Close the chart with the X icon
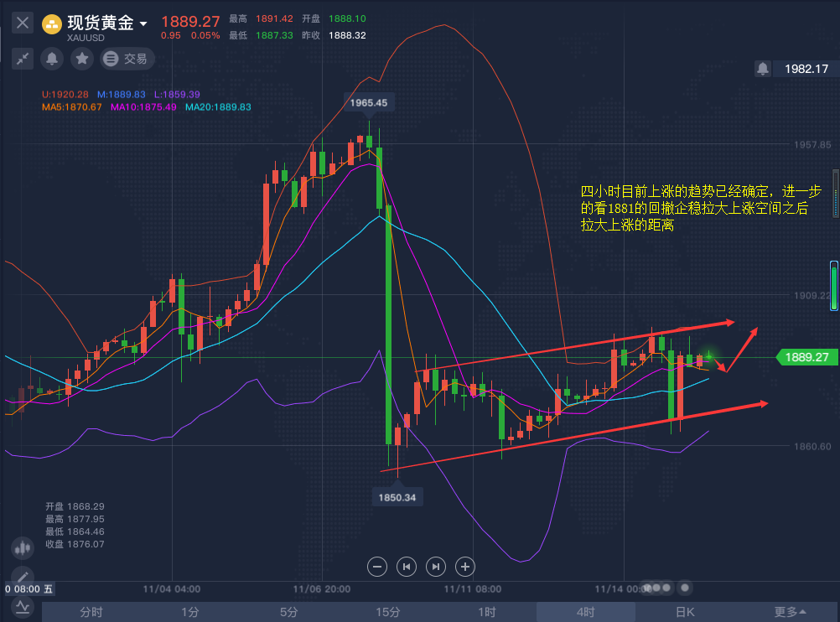 coord(23,23)
